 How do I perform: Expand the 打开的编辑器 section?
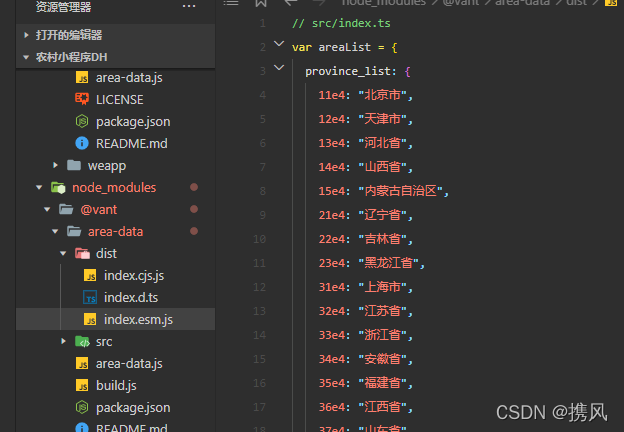pos(26,35)
